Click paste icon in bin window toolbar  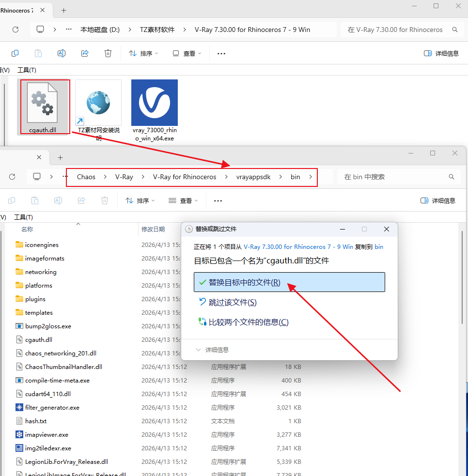34,200
